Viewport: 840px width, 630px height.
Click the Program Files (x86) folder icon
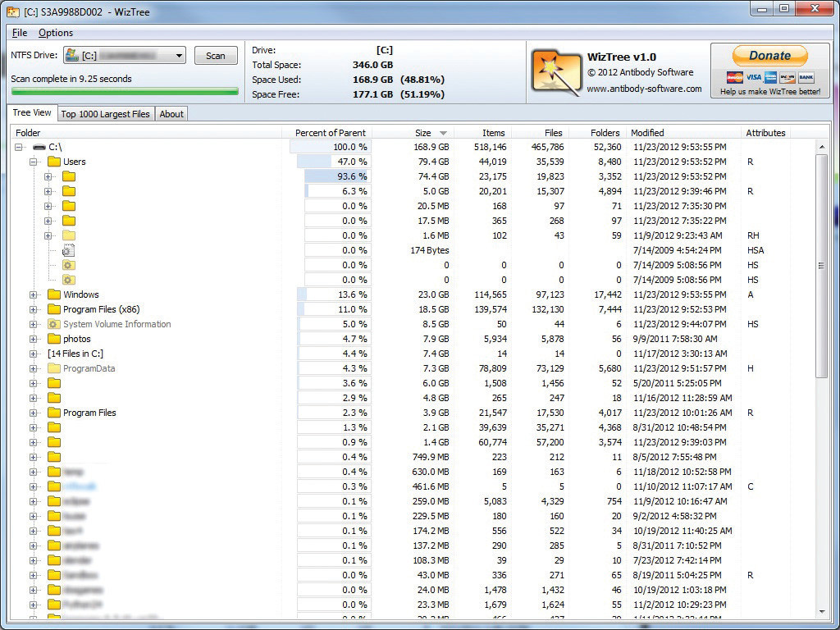(54, 309)
